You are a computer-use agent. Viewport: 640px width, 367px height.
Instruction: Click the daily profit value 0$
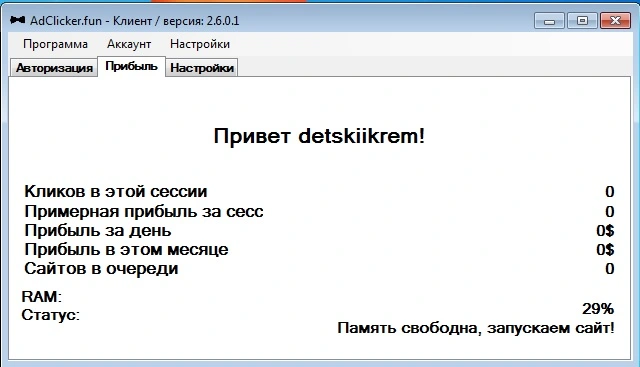coord(605,231)
